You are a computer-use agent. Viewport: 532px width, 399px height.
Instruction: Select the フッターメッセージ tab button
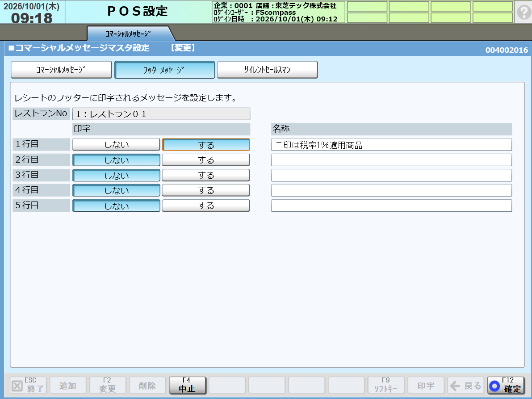[164, 70]
